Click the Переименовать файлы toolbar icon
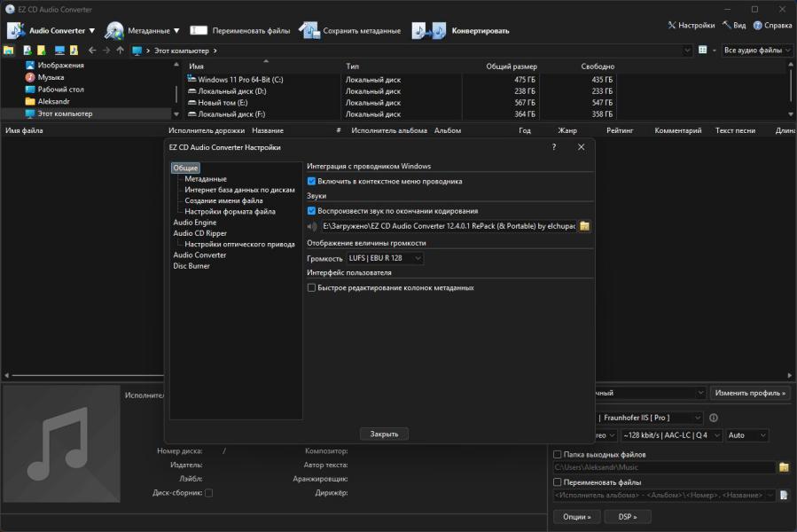The image size is (797, 532). click(199, 30)
